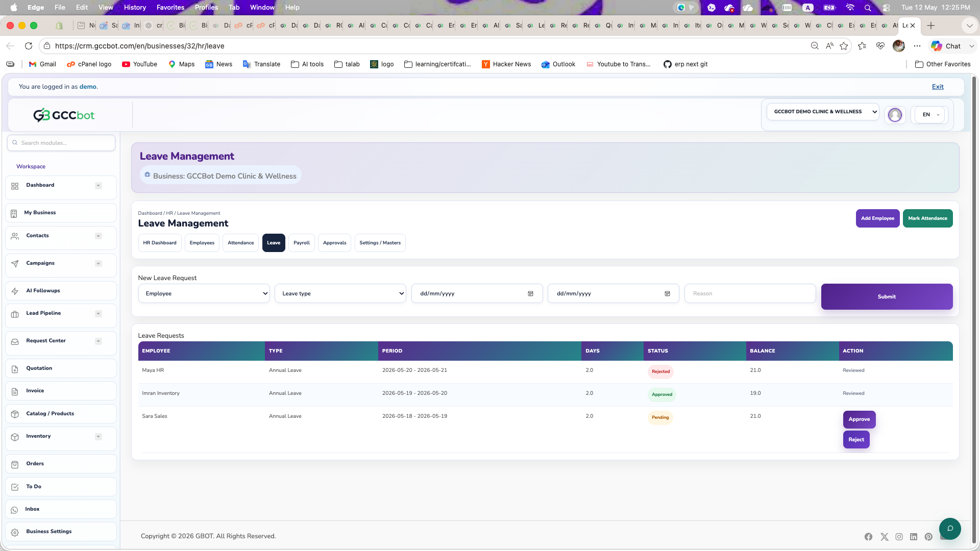The height and width of the screenshot is (551, 980).
Task: Switch to the Settings / Masters tab
Action: pos(380,243)
